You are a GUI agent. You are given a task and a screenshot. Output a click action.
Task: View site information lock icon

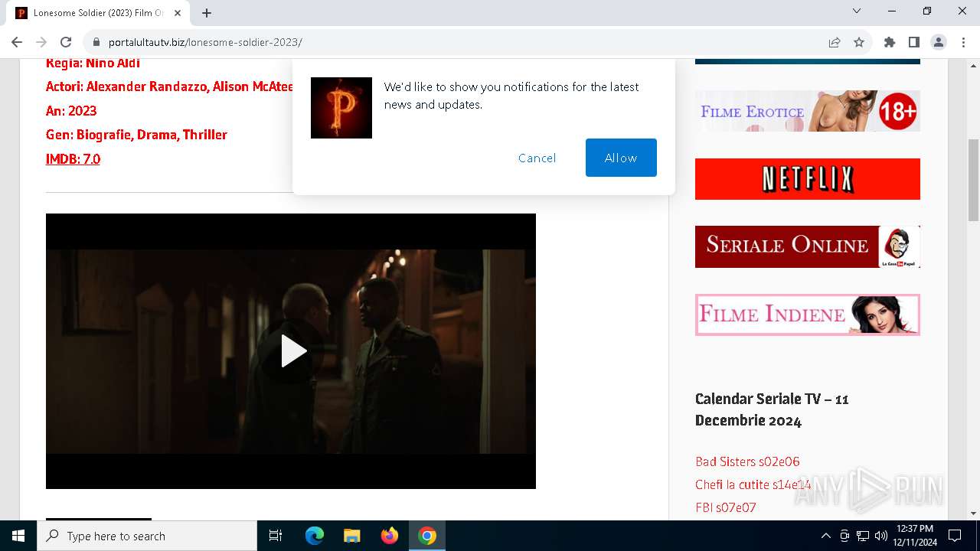pos(96,42)
